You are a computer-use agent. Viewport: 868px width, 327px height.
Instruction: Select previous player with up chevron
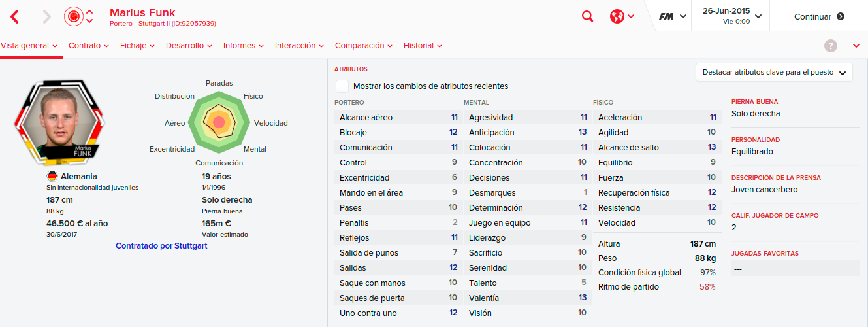(89, 12)
